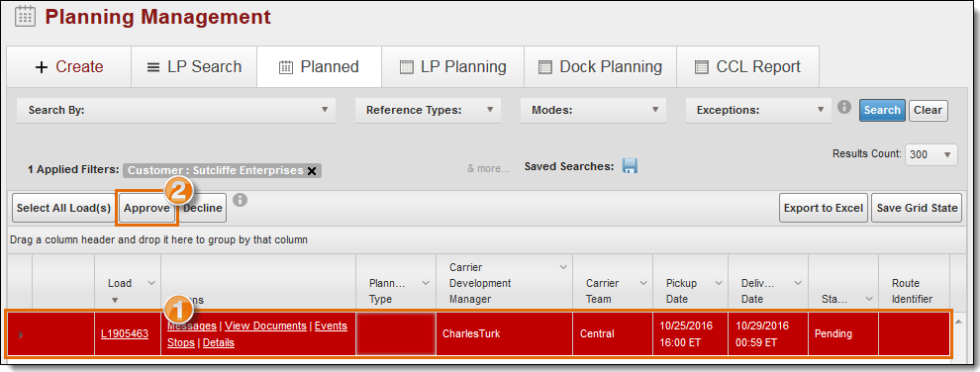Open the Load column header menu chevron
980x372 pixels.
150,283
